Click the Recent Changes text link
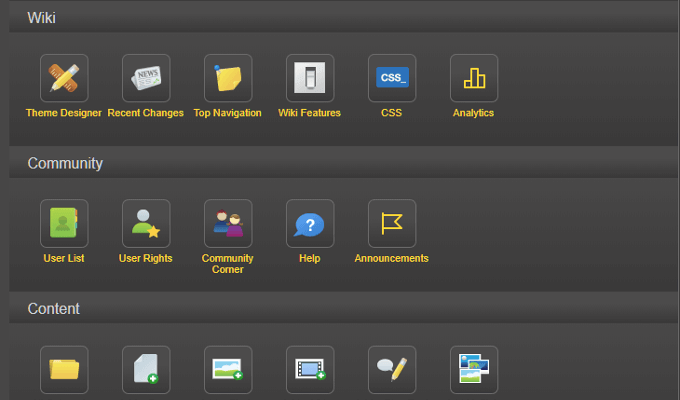The height and width of the screenshot is (400, 680). pyautogui.click(x=146, y=113)
